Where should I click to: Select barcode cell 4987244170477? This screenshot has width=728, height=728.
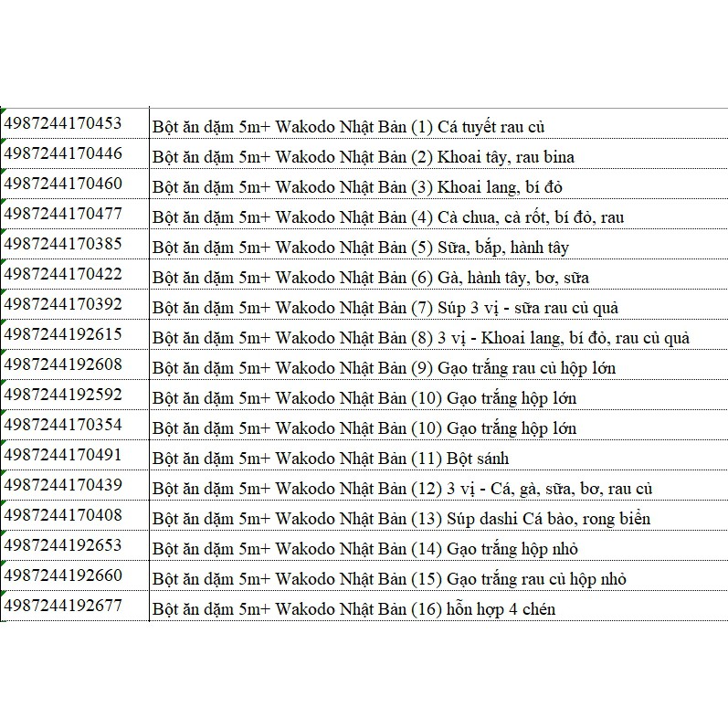tap(75, 214)
